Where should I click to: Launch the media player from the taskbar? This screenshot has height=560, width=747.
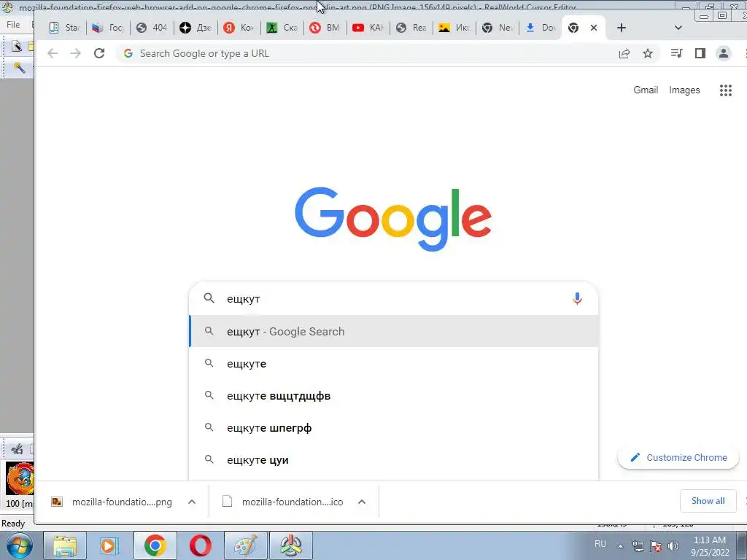click(x=109, y=545)
